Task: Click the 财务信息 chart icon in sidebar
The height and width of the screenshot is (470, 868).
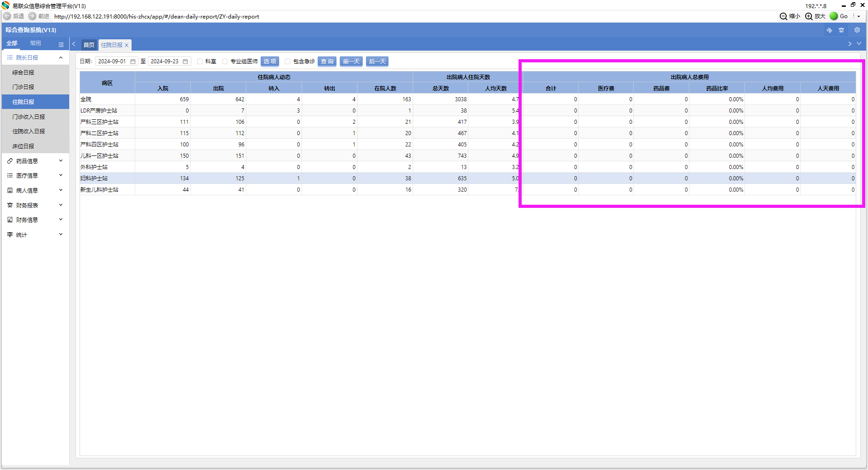Action: [x=10, y=220]
